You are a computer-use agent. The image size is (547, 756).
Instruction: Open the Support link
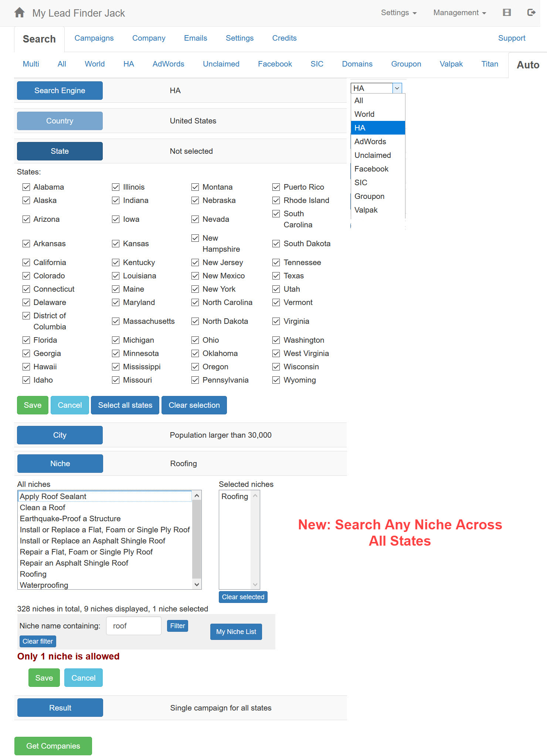click(512, 38)
